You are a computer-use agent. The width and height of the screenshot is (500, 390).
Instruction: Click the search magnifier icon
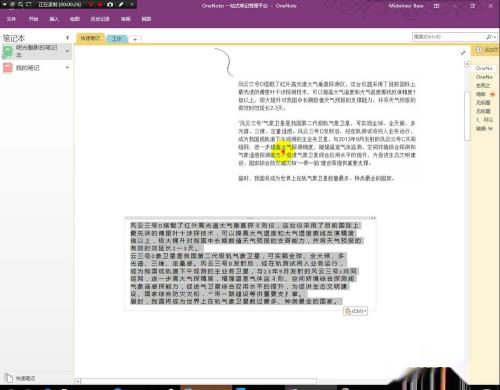pyautogui.click(x=489, y=37)
